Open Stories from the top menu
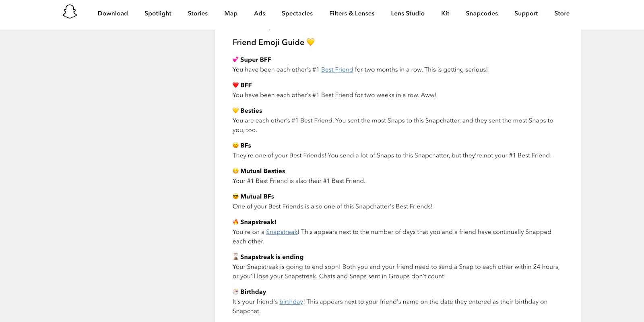 tap(198, 13)
